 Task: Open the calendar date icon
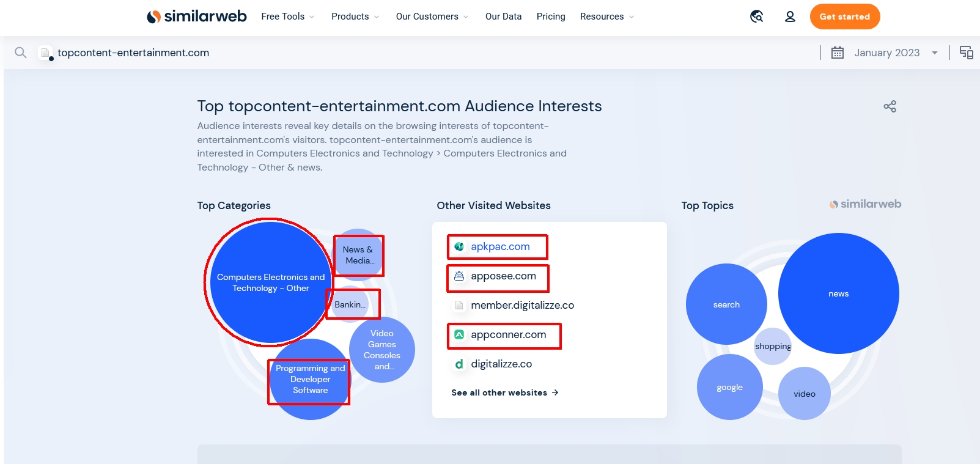[x=837, y=53]
